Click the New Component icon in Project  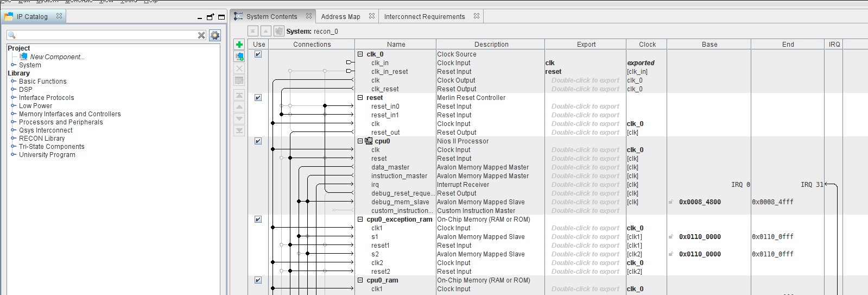(23, 57)
